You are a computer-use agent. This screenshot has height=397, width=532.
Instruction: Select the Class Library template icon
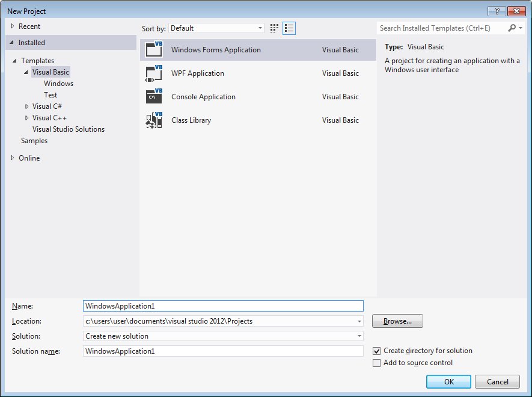[154, 120]
